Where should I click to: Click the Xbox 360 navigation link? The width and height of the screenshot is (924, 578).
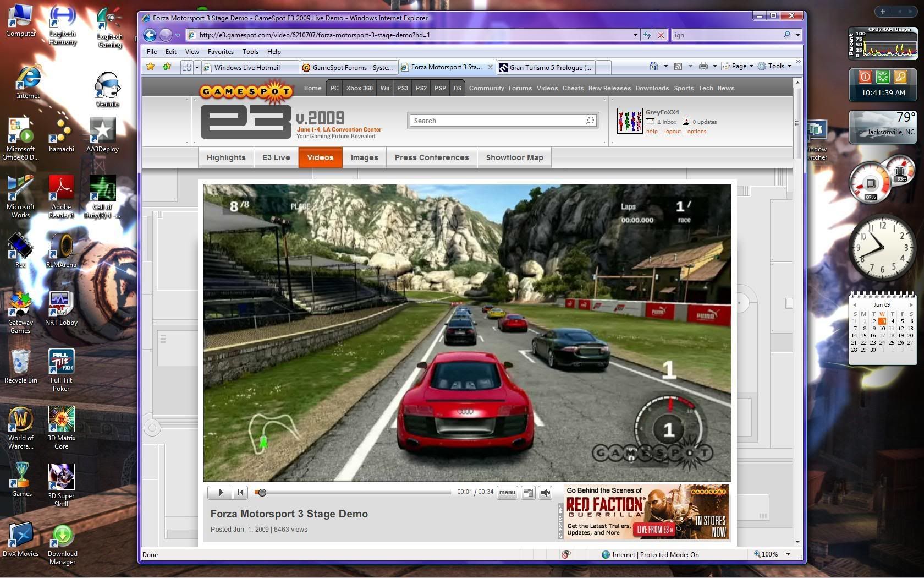(359, 88)
